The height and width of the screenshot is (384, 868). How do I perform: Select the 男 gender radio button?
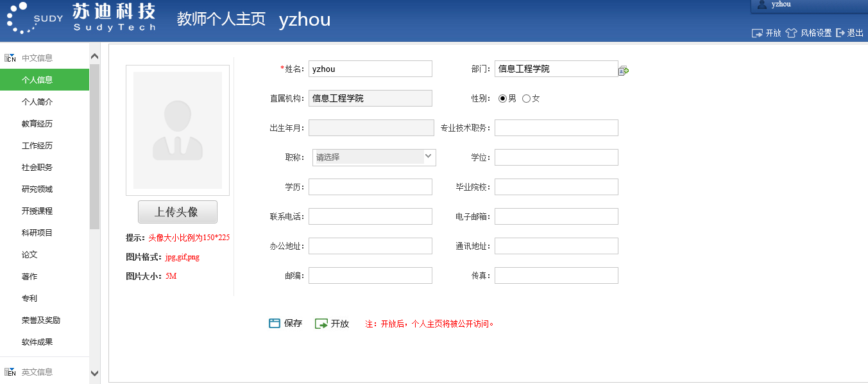pyautogui.click(x=503, y=98)
